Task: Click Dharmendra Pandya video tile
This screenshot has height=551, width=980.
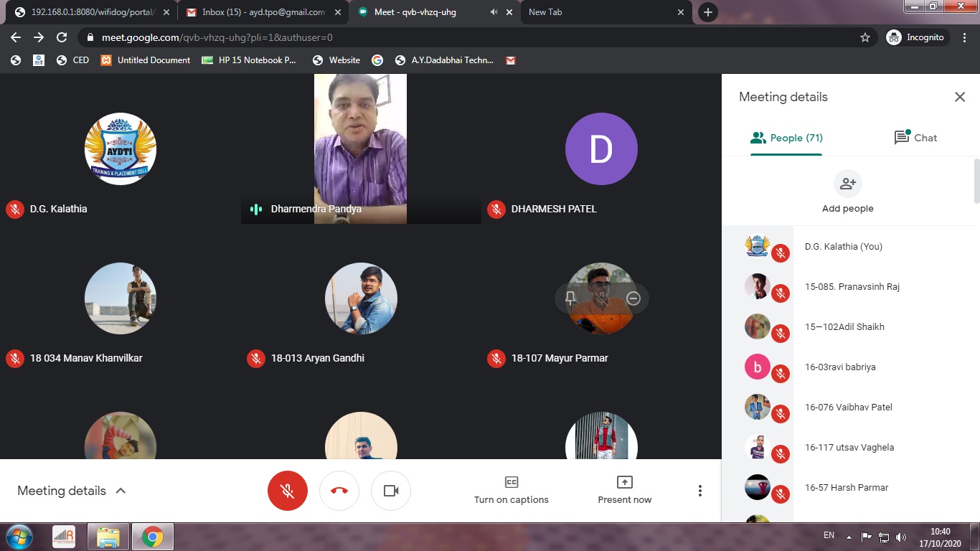Action: (x=361, y=149)
